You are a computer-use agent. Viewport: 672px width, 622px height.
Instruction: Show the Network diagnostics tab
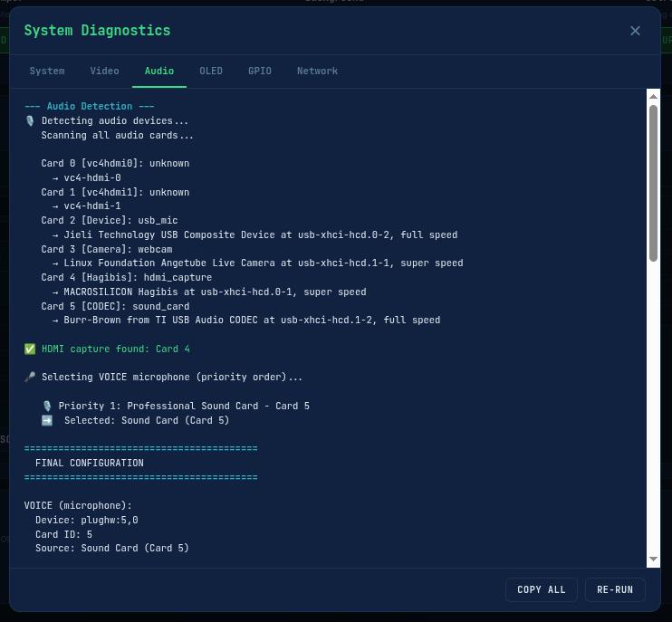[317, 71]
